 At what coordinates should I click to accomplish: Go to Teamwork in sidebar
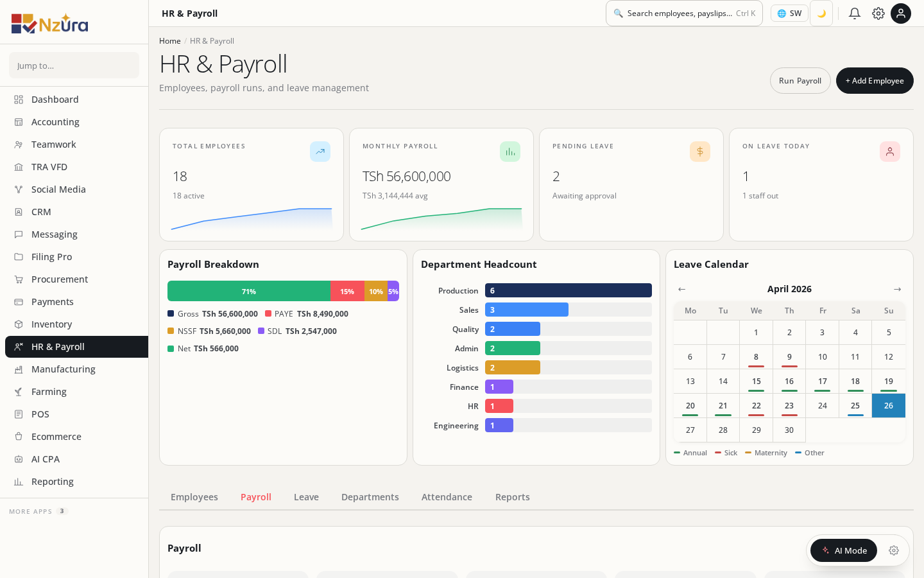pyautogui.click(x=76, y=144)
